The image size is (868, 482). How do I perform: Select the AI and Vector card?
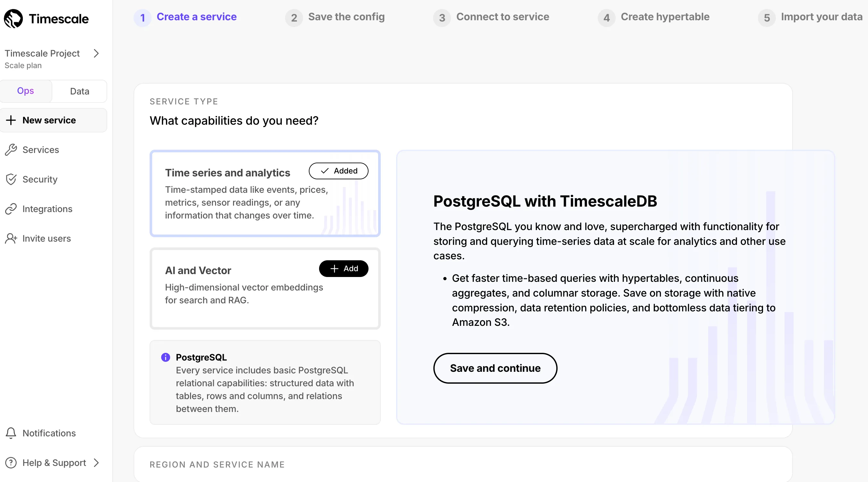265,288
